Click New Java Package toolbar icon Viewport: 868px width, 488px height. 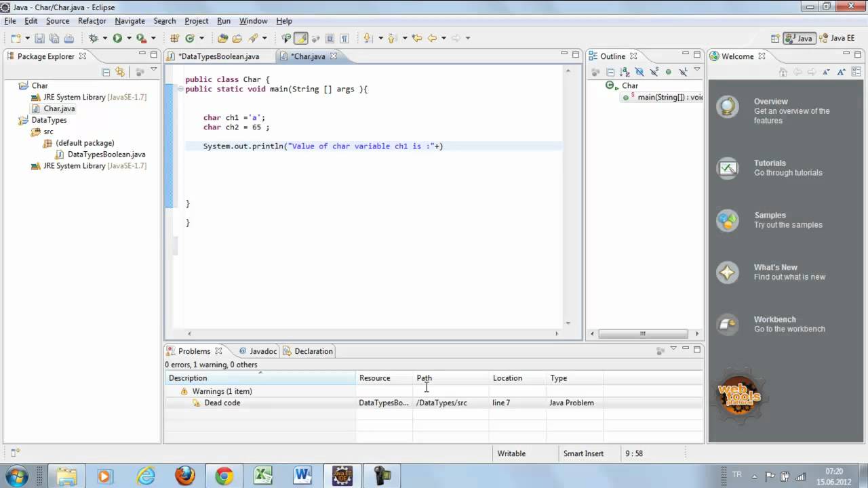click(175, 39)
